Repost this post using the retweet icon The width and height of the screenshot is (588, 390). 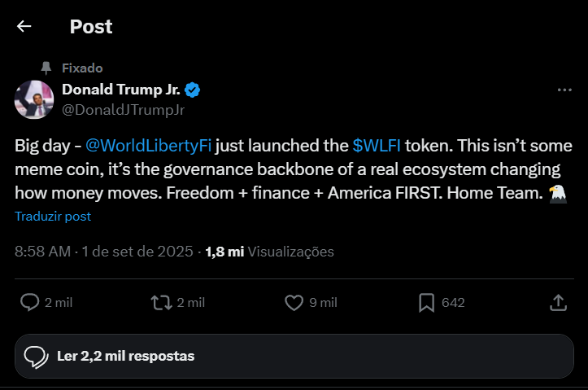point(161,303)
